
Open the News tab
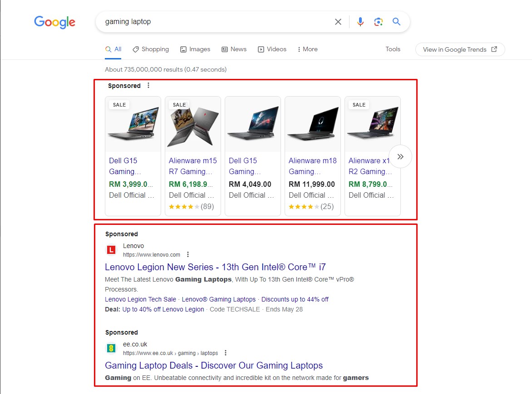tap(234, 49)
